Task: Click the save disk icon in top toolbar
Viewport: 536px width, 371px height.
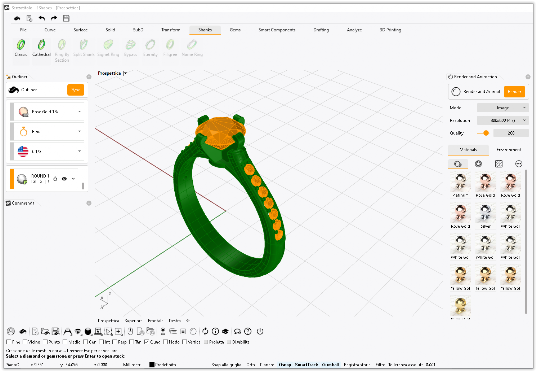Action: pyautogui.click(x=66, y=18)
